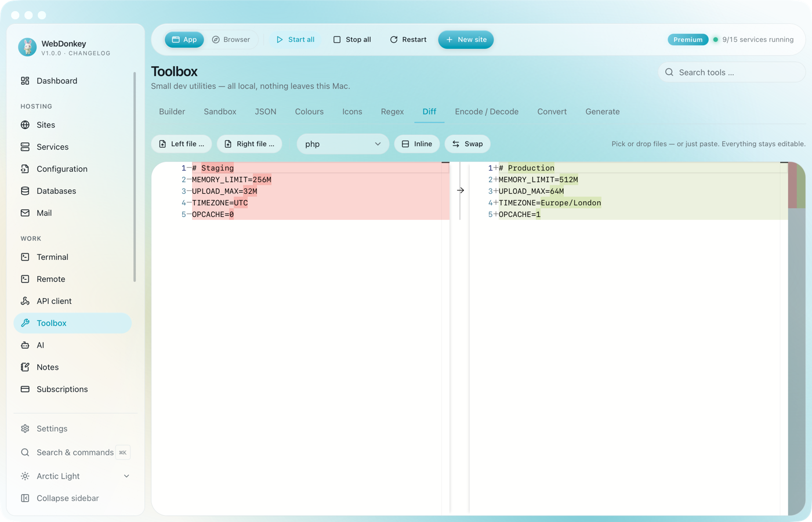
Task: Click the TIMEZONE=Europe/London line
Action: [x=550, y=203]
